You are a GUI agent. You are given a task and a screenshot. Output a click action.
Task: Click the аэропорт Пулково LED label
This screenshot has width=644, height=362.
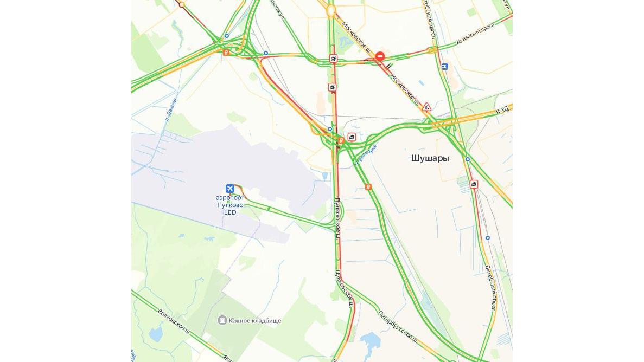click(x=230, y=205)
